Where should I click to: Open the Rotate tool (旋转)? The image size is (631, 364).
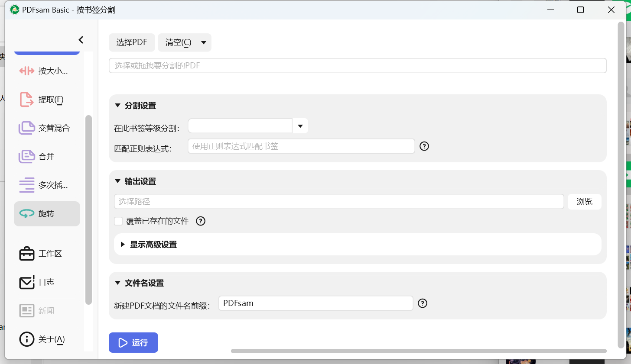[47, 214]
